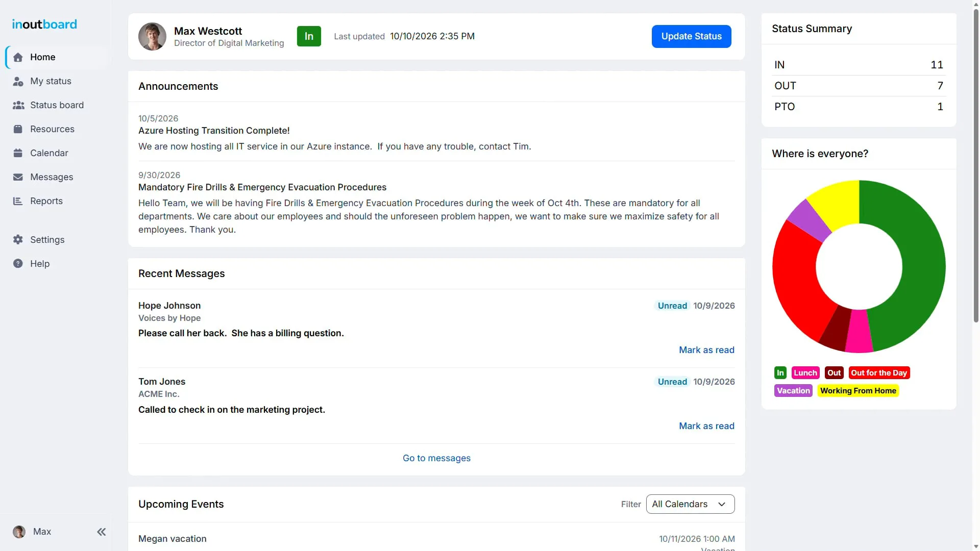Click the red segment of the donut chart
Image resolution: width=980 pixels, height=551 pixels.
pos(797,280)
